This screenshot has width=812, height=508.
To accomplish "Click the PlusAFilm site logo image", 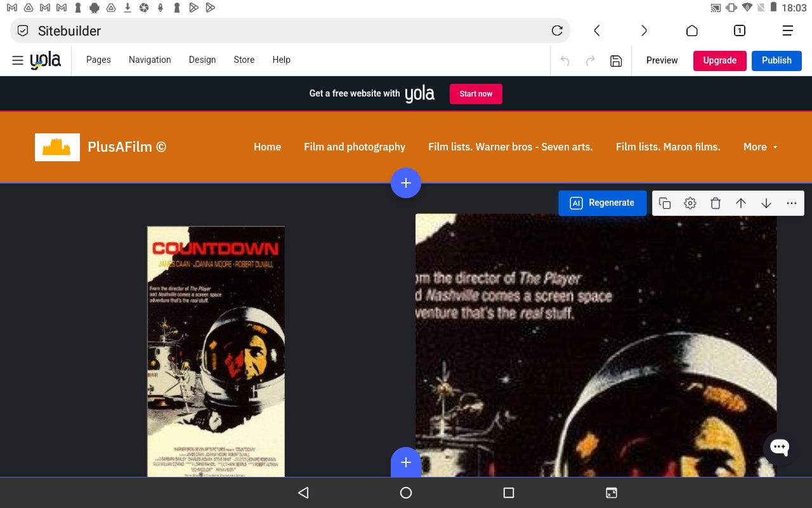I will click(x=57, y=147).
